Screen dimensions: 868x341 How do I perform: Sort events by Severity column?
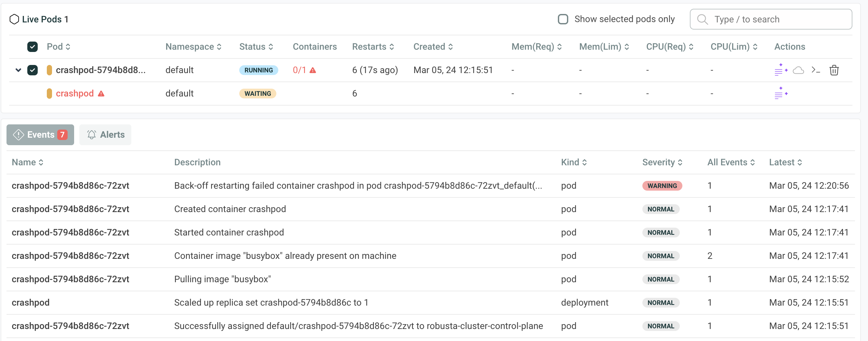(663, 162)
